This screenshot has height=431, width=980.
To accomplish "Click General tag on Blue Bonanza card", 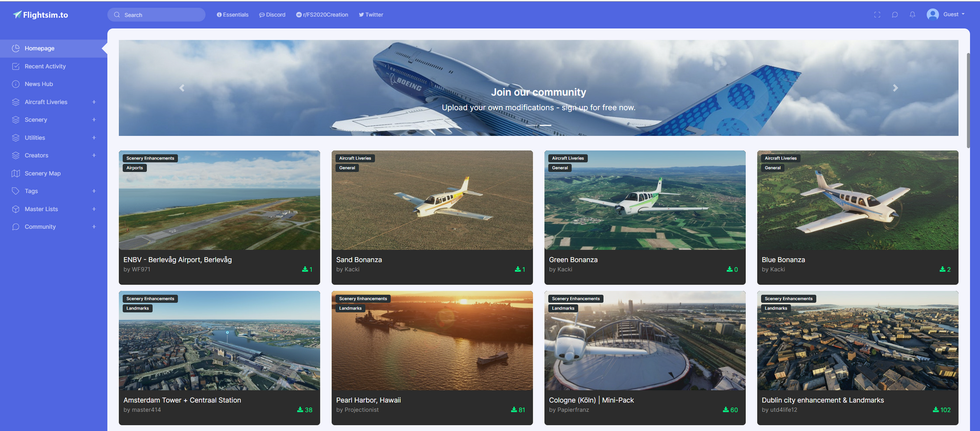I will click(773, 168).
